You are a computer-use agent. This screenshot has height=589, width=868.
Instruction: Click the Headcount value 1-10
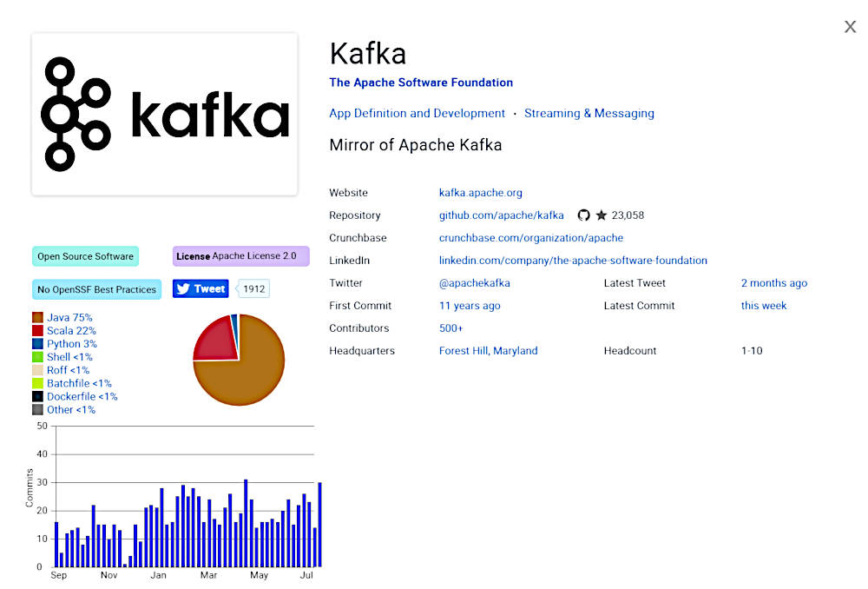[x=752, y=351]
